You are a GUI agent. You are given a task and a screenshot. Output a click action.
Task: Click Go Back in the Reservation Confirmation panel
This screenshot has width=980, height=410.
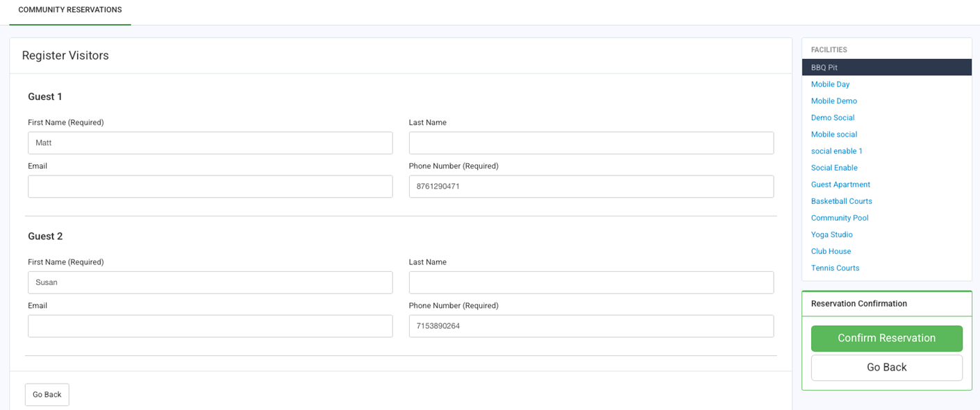(x=886, y=367)
